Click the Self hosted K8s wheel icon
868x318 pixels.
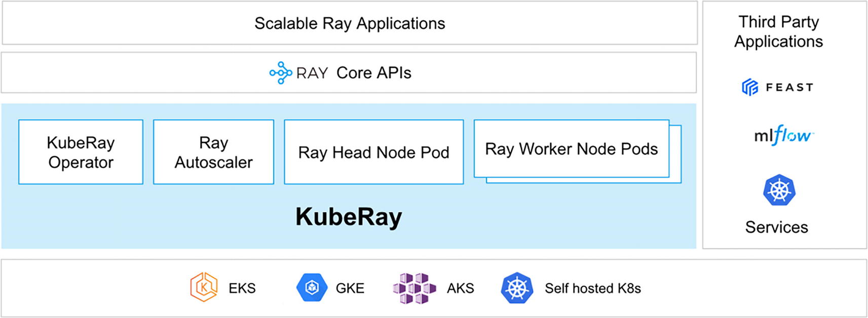click(517, 288)
